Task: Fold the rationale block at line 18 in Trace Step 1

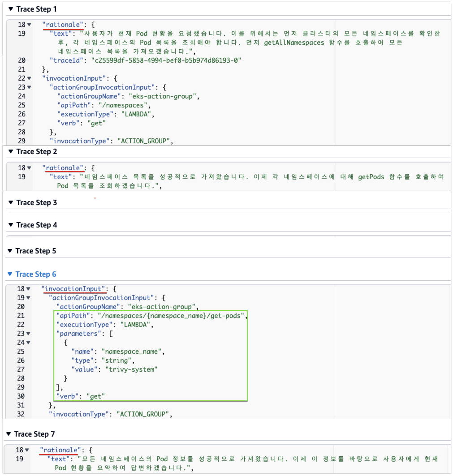Action: click(29, 25)
